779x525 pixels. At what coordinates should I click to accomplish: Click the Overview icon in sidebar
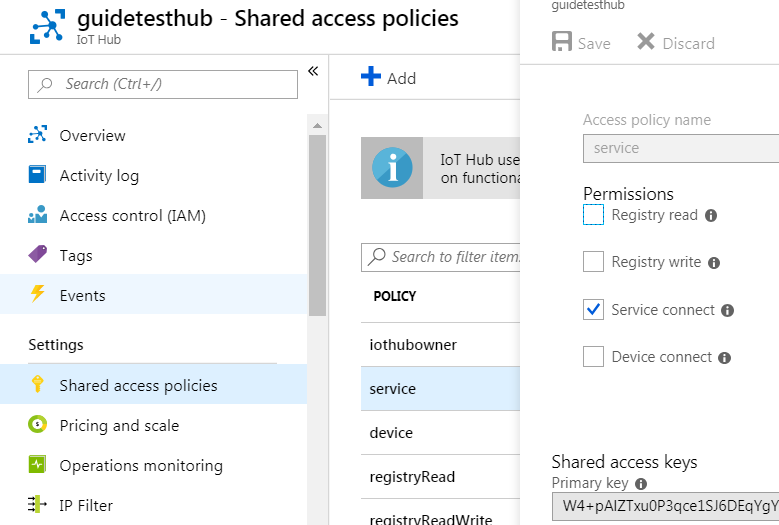[x=38, y=135]
